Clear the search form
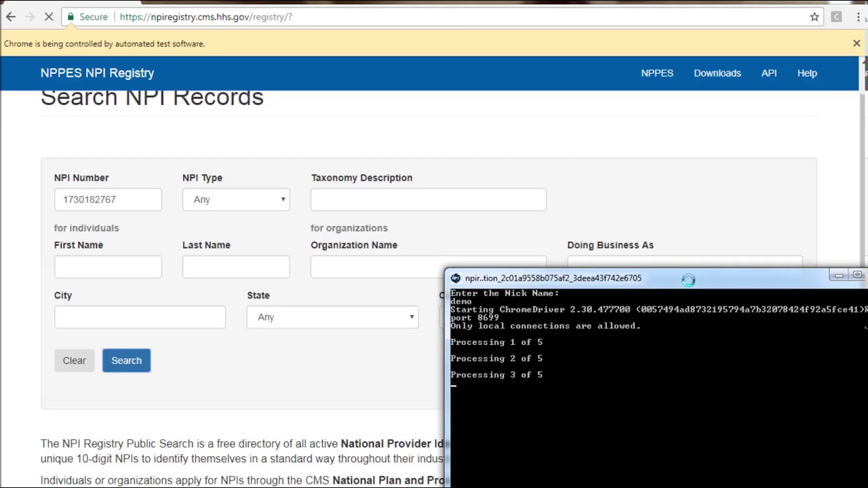Screen dimensions: 868x488 tap(75, 361)
